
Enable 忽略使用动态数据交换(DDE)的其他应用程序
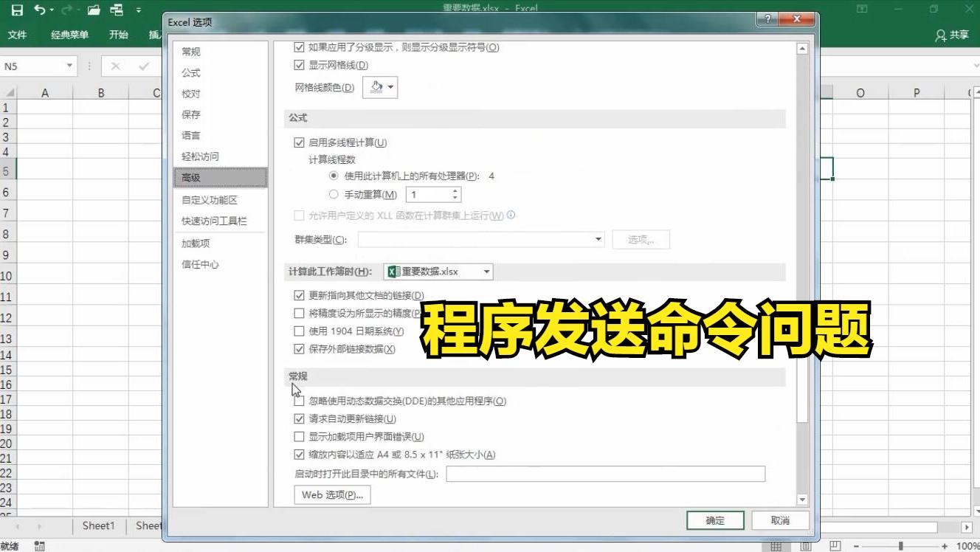pyautogui.click(x=299, y=401)
